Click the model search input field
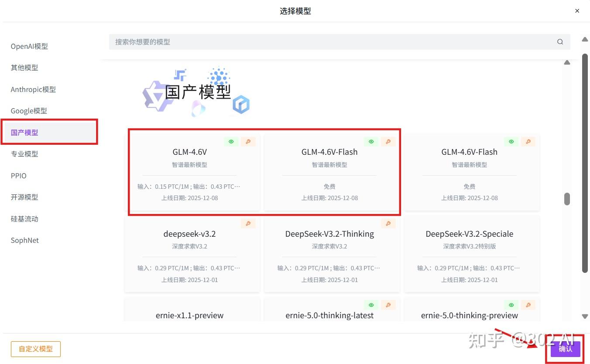Screen dimensions: 590x364 [305, 41]
